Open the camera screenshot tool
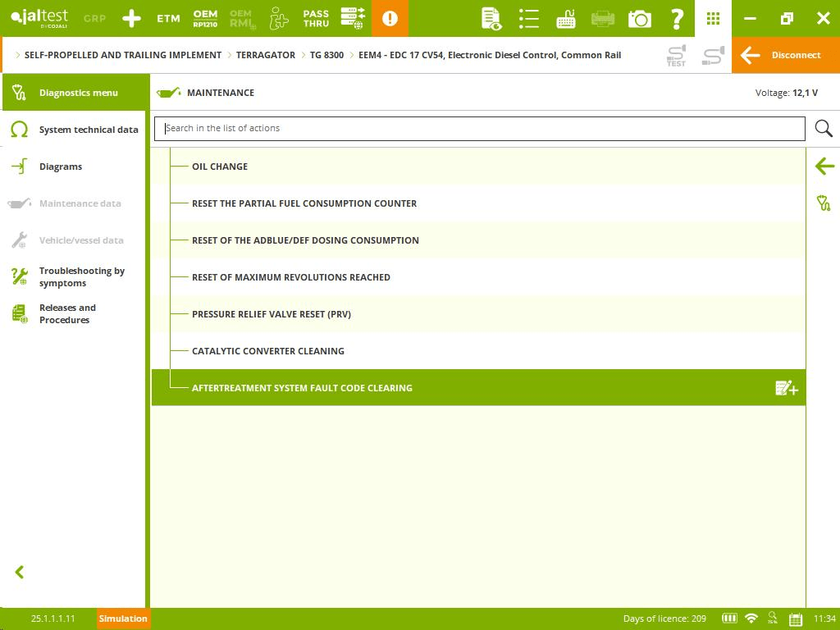This screenshot has height=630, width=840. 639,18
